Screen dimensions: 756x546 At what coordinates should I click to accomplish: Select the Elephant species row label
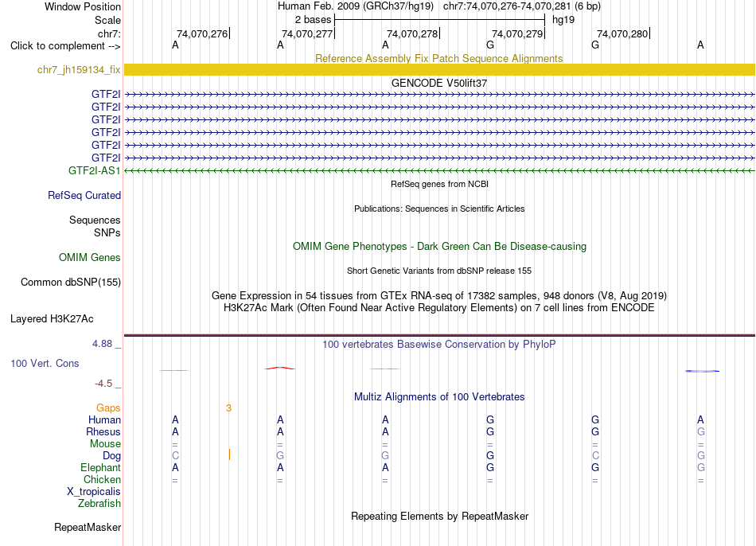point(100,467)
